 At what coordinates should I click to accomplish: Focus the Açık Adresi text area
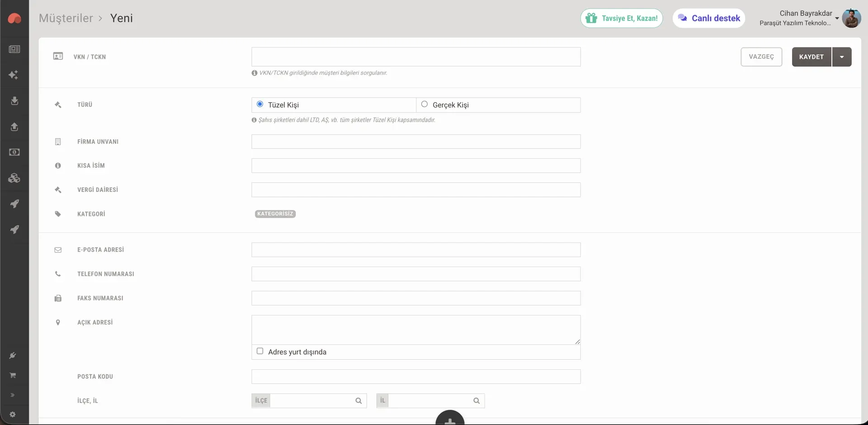[416, 330]
